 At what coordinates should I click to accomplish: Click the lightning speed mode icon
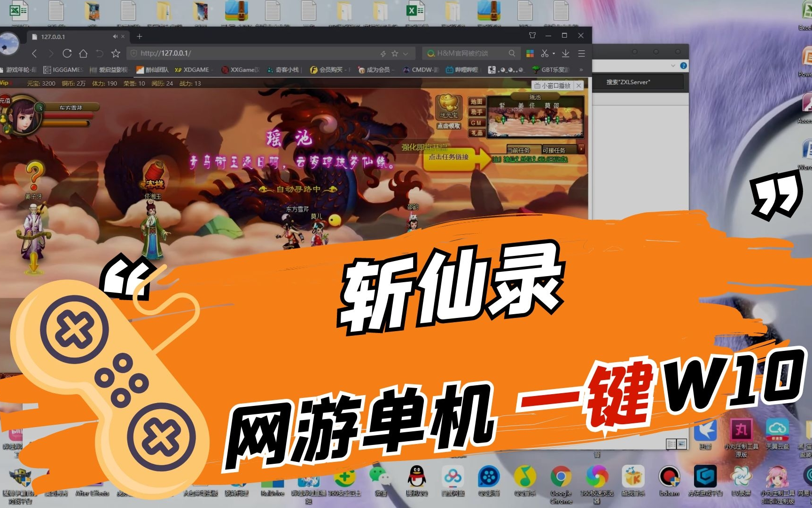tap(383, 54)
